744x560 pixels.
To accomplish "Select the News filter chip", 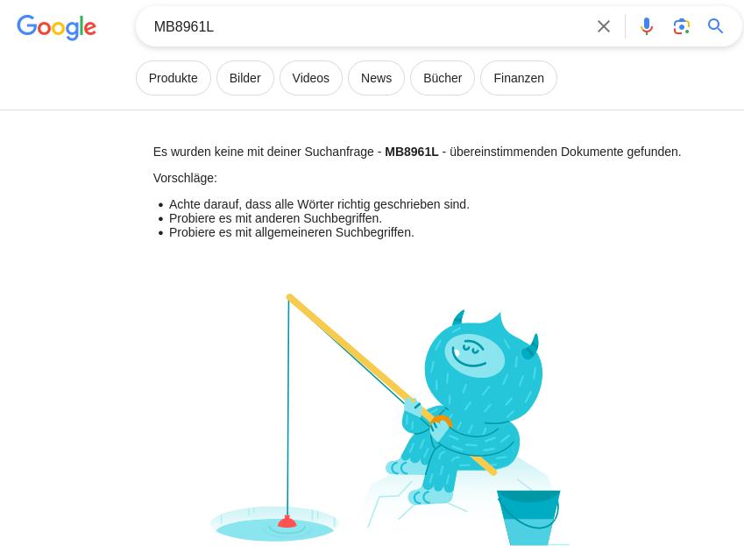I will tap(376, 78).
